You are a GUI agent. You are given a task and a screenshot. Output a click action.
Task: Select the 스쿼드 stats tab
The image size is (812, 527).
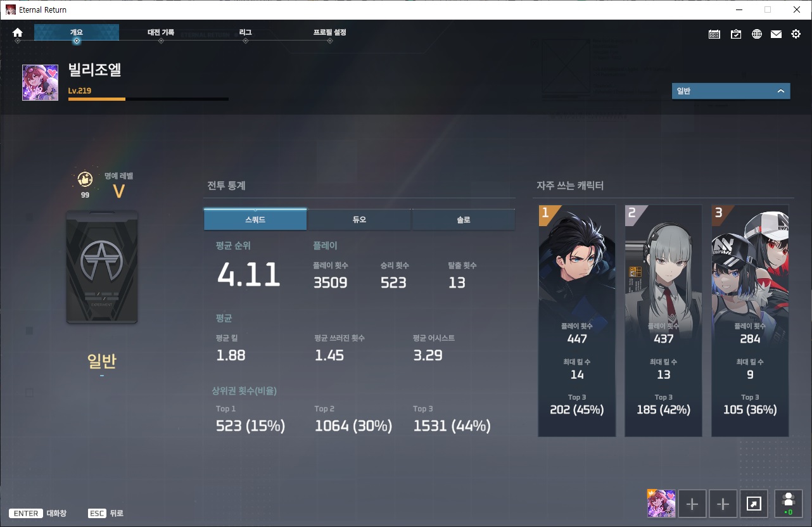pyautogui.click(x=255, y=220)
